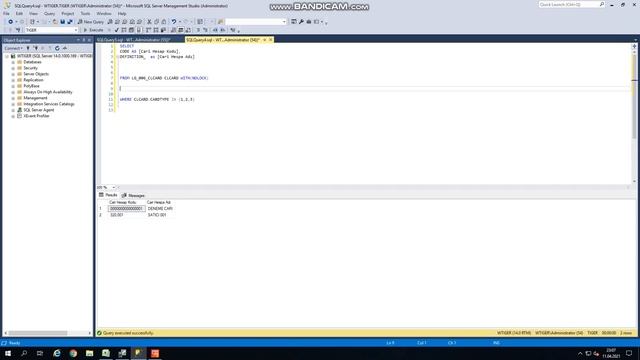Switch to the Messages tab
This screenshot has height=360, width=640.
tap(133, 196)
